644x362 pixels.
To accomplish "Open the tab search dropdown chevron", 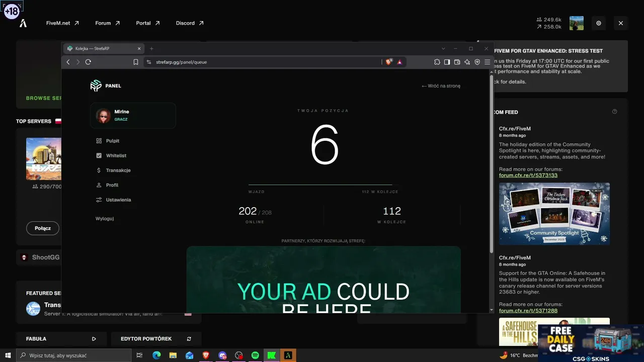I will pos(443,49).
